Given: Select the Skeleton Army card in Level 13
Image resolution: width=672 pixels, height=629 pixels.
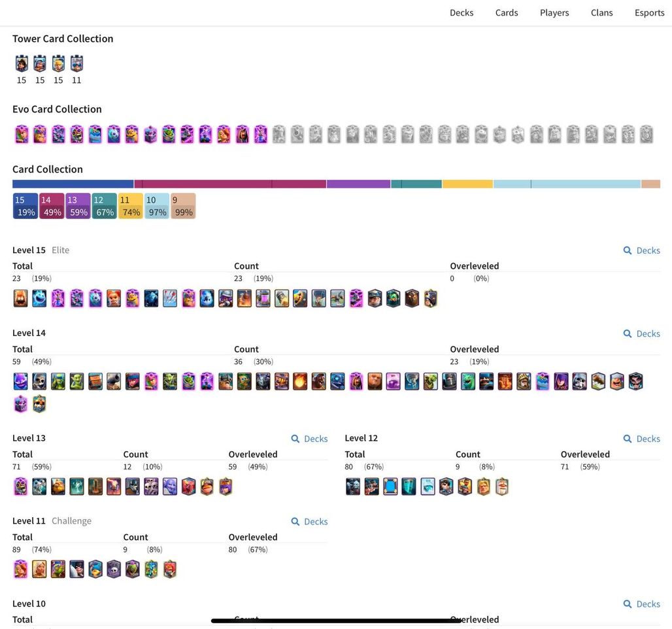Looking at the screenshot, I should pyautogui.click(x=151, y=486).
